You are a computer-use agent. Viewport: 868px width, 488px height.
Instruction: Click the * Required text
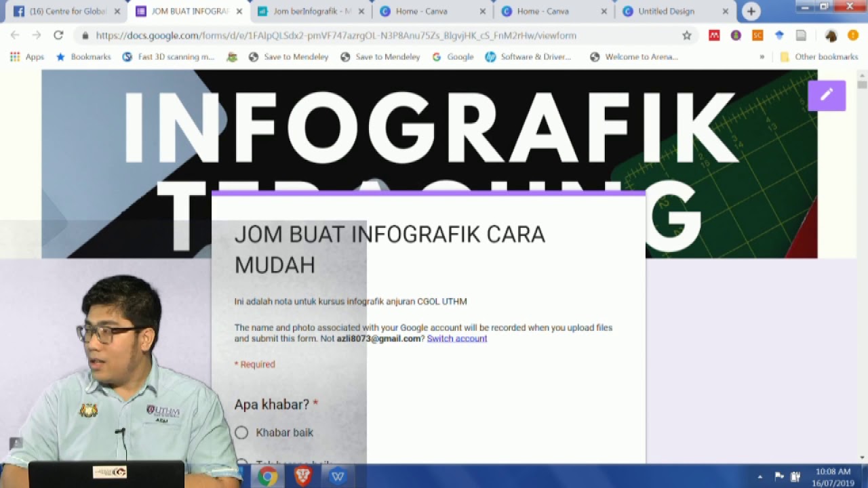click(255, 365)
